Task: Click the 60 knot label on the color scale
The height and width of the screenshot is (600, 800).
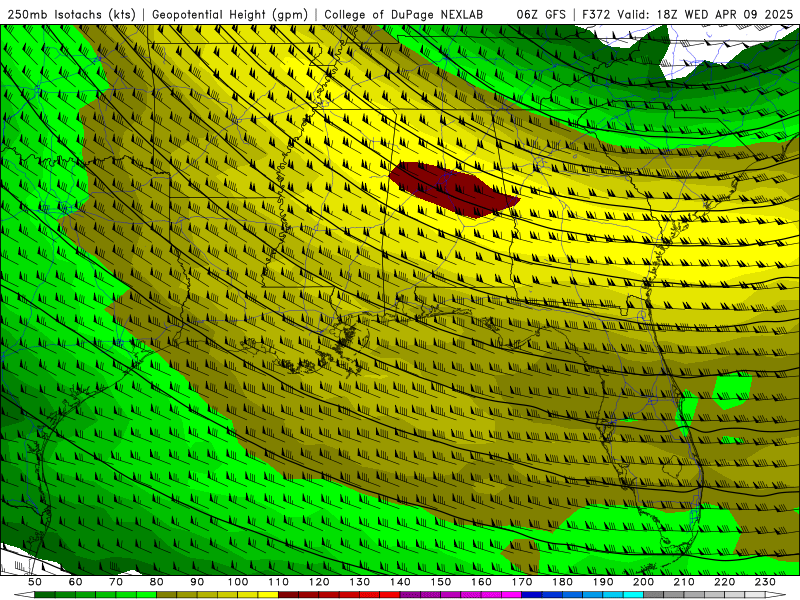Action: [75, 582]
